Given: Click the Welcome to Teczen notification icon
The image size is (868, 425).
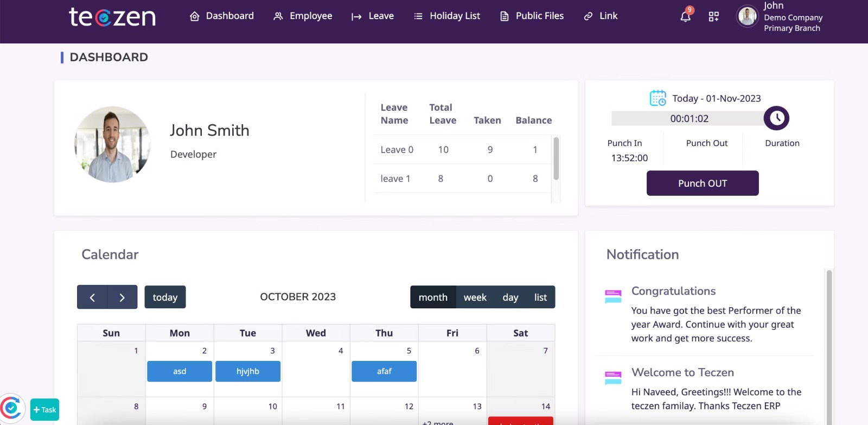Looking at the screenshot, I should click(613, 378).
